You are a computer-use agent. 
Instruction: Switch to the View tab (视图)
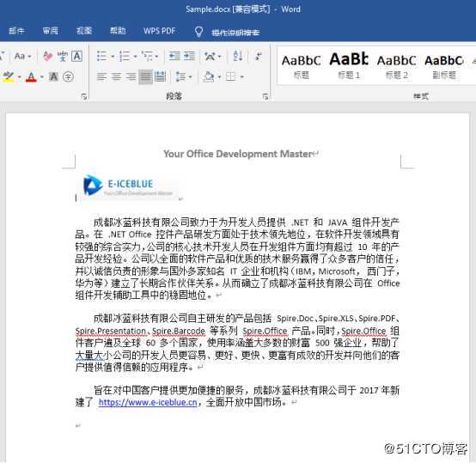(x=84, y=31)
